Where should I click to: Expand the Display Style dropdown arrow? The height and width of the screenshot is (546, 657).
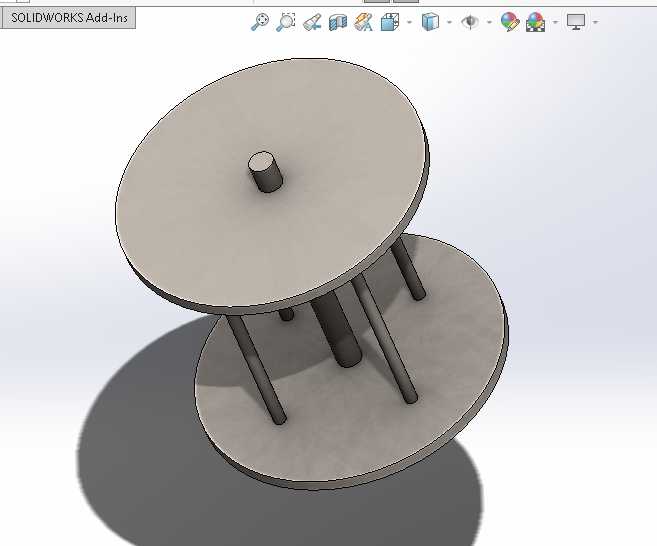pyautogui.click(x=449, y=22)
